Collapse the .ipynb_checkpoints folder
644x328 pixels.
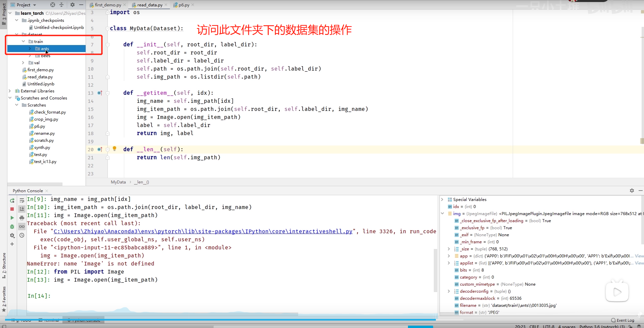tap(17, 20)
